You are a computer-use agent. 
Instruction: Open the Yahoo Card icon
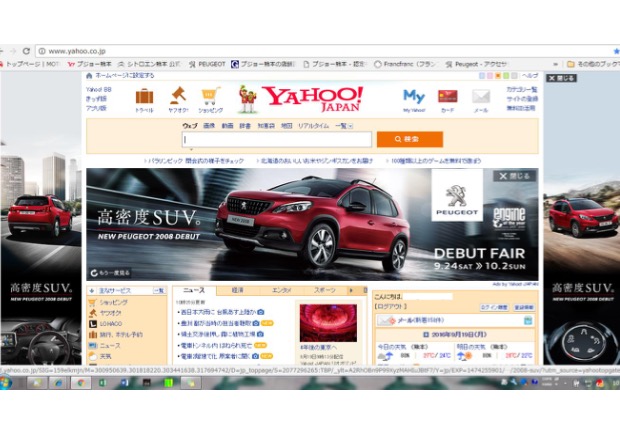[x=447, y=98]
